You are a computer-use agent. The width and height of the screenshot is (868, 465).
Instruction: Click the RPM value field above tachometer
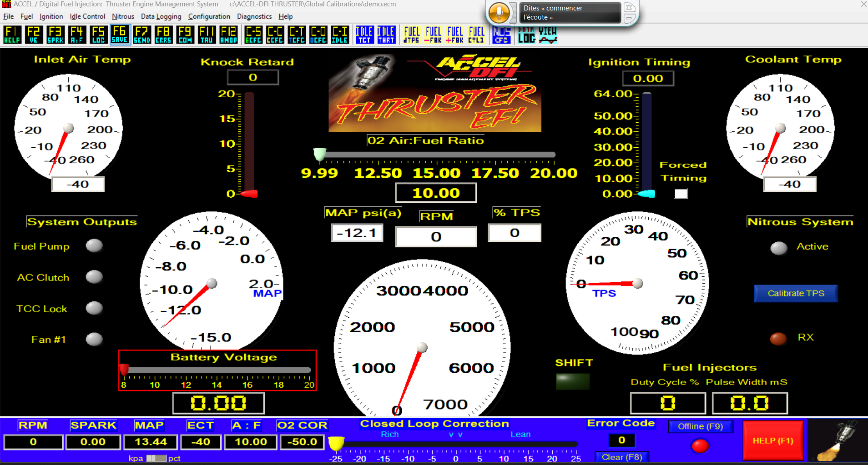[x=436, y=236]
